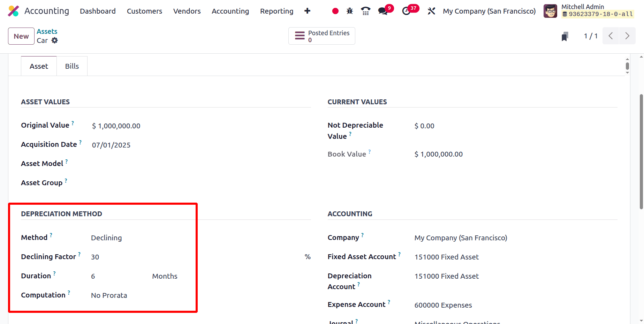Image resolution: width=644 pixels, height=324 pixels.
Task: Open the Posted Entries smart button
Action: coord(321,36)
